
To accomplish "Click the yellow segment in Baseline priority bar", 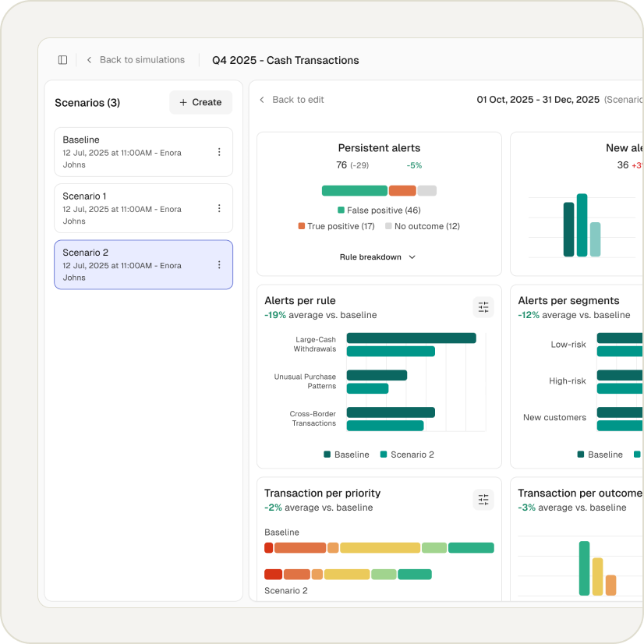I will pyautogui.click(x=380, y=548).
